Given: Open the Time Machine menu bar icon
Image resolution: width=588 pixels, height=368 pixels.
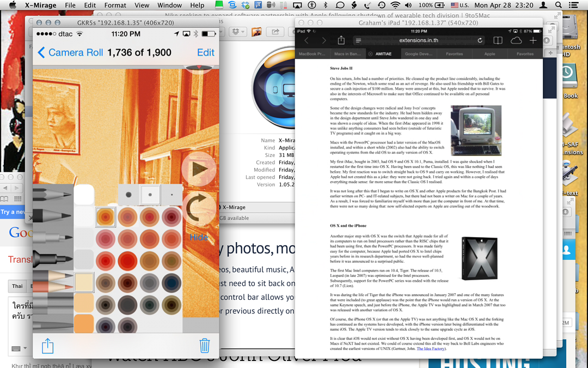Looking at the screenshot, I should [381, 5].
